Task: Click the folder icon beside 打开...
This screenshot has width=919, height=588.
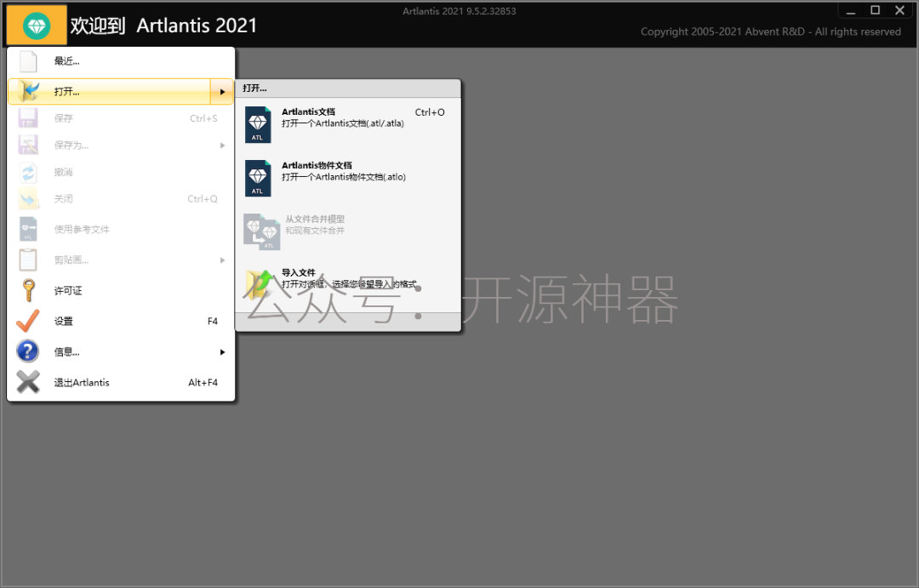Action: pyautogui.click(x=28, y=91)
